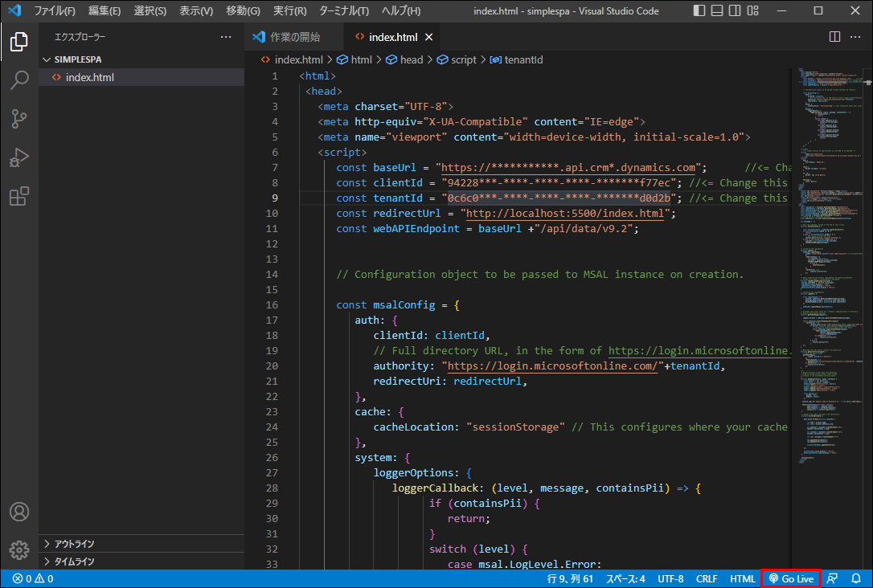Click the login.microsoftonline.com authority link

552,366
